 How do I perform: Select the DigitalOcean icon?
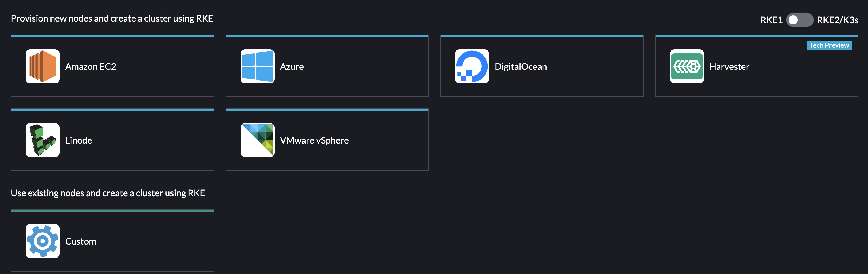pyautogui.click(x=472, y=66)
